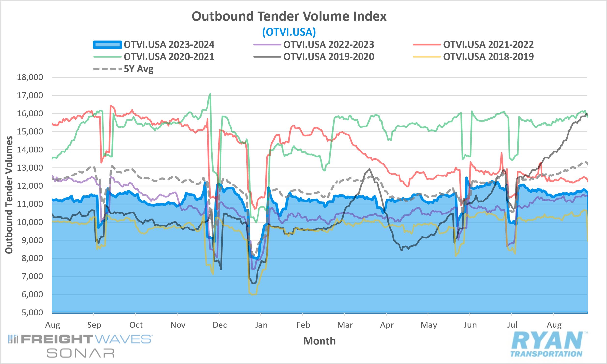
Task: Click the Sep x-axis label
Action: 94,325
